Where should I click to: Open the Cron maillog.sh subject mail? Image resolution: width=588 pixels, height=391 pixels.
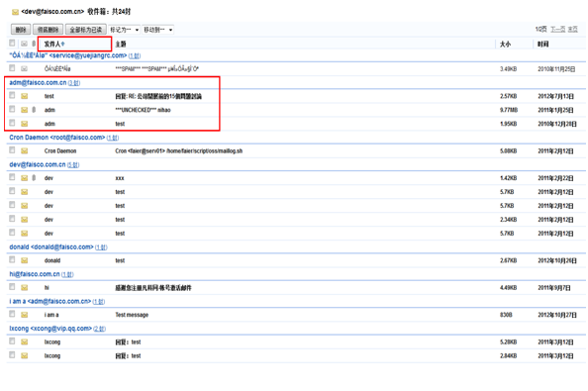[x=178, y=151]
